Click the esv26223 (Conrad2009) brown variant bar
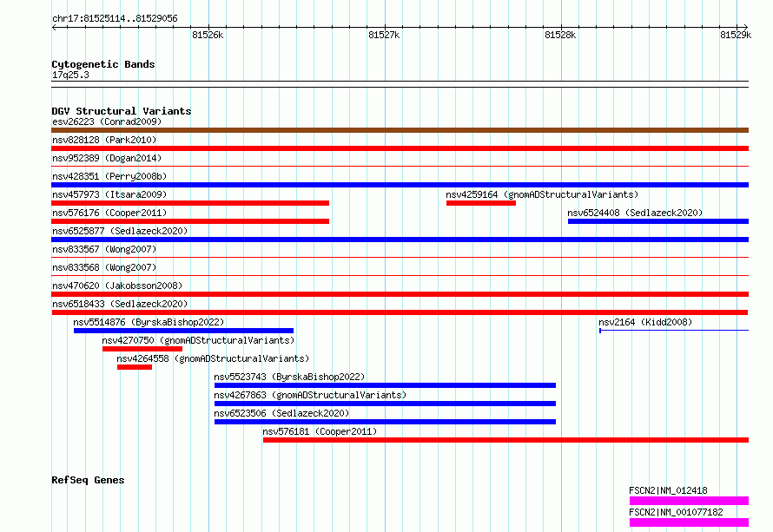 click(400, 130)
